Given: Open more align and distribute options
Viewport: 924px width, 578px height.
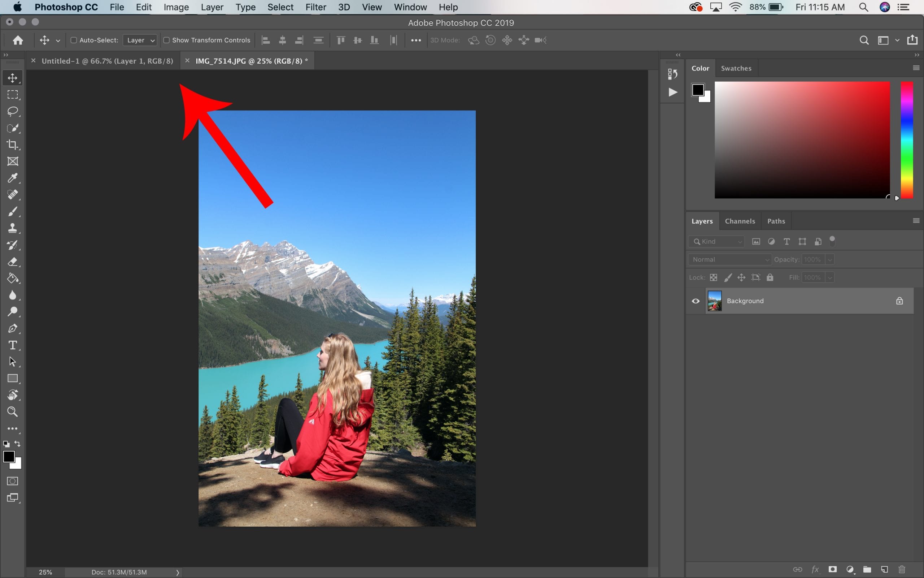Looking at the screenshot, I should pos(416,40).
